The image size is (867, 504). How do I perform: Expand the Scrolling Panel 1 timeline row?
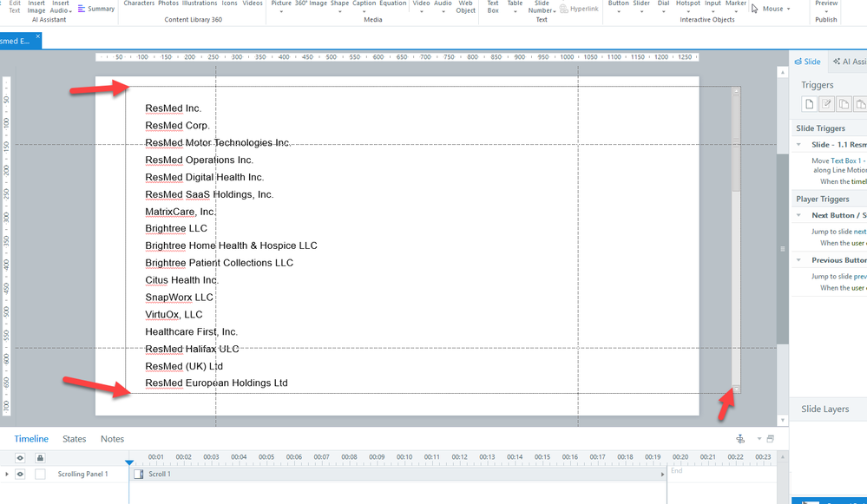[x=7, y=475]
